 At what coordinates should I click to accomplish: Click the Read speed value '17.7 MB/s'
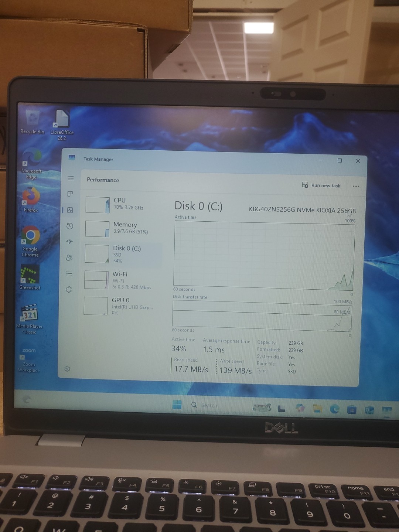point(191,369)
